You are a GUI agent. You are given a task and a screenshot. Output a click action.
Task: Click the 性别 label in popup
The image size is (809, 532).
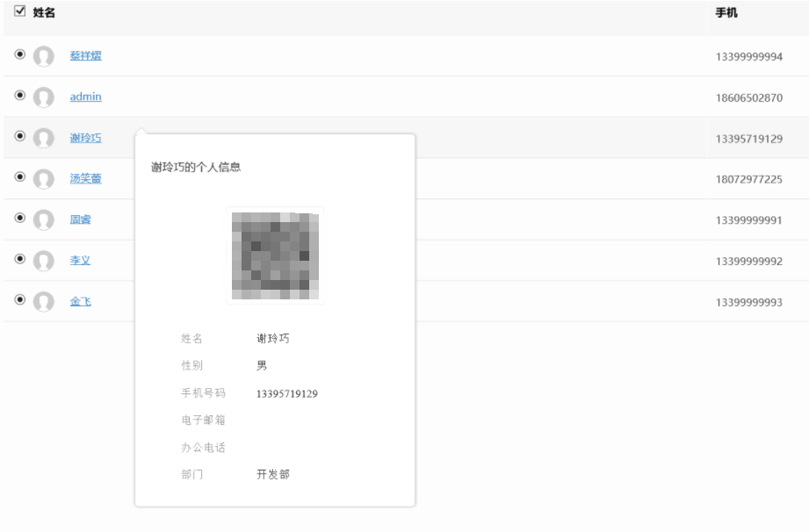192,365
